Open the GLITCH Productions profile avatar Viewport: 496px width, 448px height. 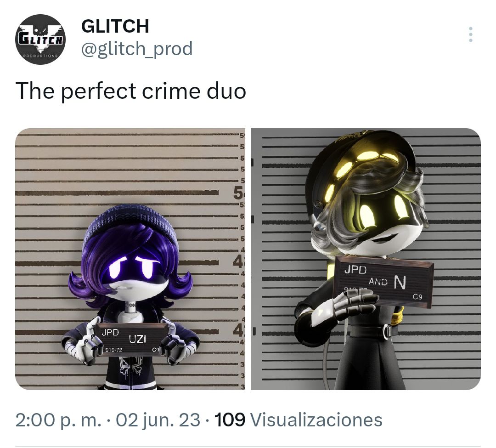(40, 39)
